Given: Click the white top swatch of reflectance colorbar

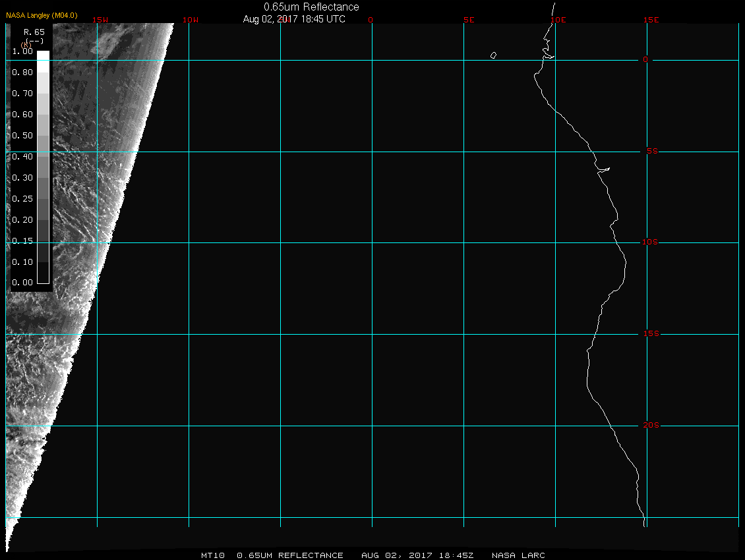Looking at the screenshot, I should [x=43, y=56].
